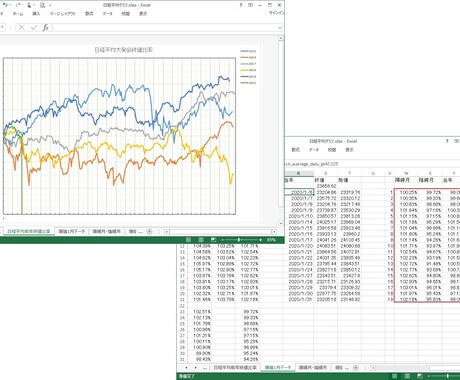The height and width of the screenshot is (380, 460).
Task: Switch to Page Layout view in data window
Action: [407, 376]
